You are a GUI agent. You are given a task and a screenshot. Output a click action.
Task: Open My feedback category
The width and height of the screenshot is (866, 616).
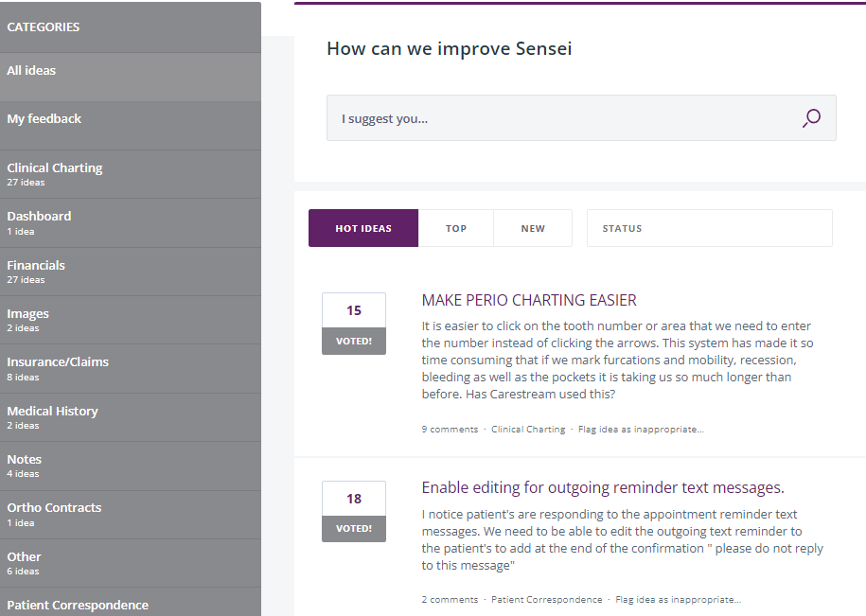[x=131, y=125]
